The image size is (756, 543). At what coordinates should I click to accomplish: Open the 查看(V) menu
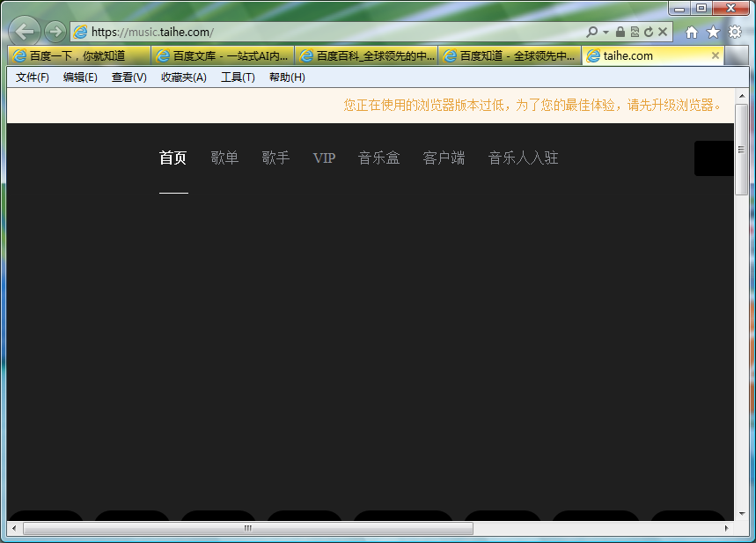128,77
